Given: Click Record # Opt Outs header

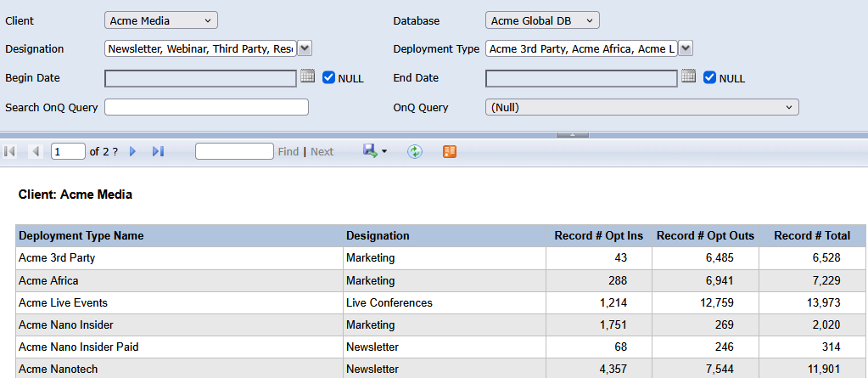Looking at the screenshot, I should 705,235.
